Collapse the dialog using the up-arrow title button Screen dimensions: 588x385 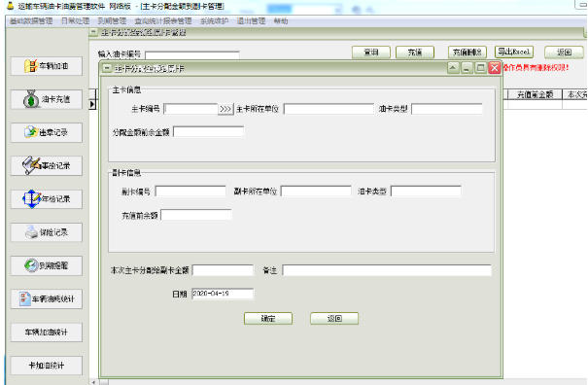click(x=453, y=68)
